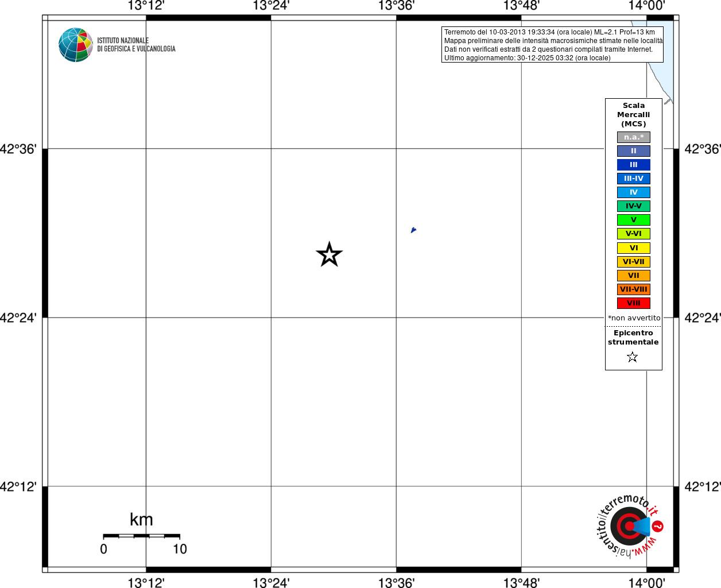Screen dimensions: 721x588
Task: Click the scale bar '0' label
Action: click(103, 549)
